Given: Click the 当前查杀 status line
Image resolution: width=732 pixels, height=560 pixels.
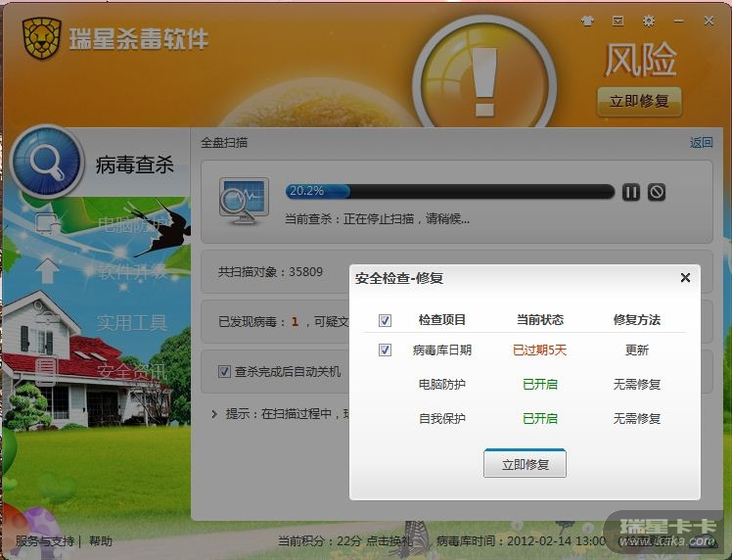Looking at the screenshot, I should pyautogui.click(x=377, y=218).
